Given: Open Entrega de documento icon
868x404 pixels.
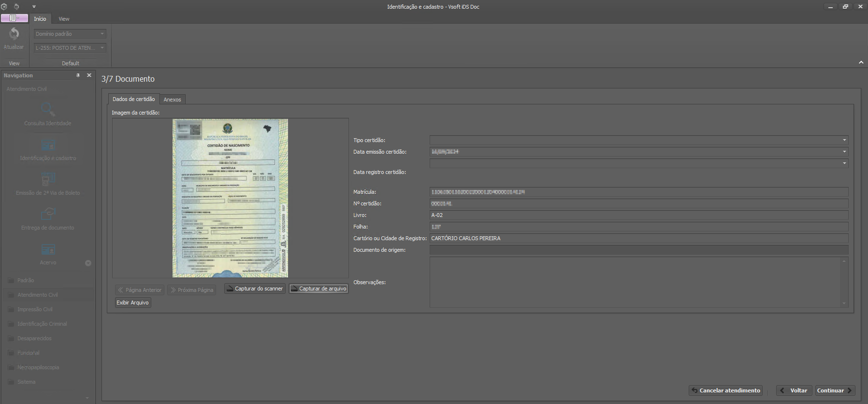Looking at the screenshot, I should coord(48,214).
